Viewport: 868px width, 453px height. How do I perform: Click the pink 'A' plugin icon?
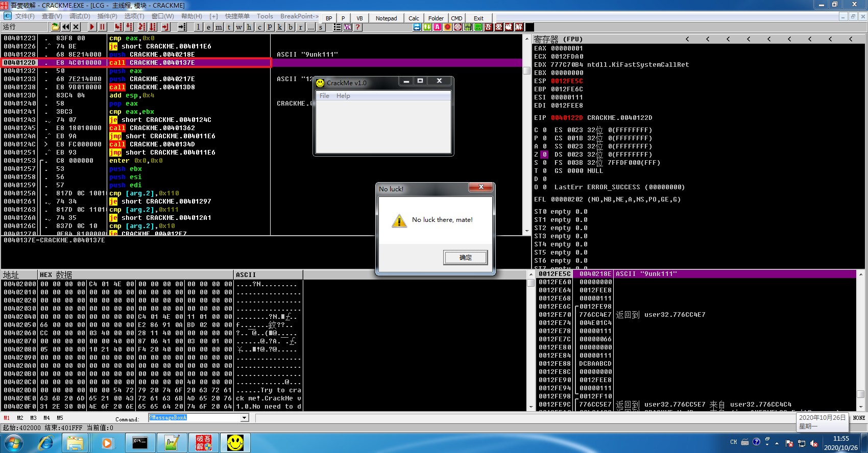click(x=437, y=27)
